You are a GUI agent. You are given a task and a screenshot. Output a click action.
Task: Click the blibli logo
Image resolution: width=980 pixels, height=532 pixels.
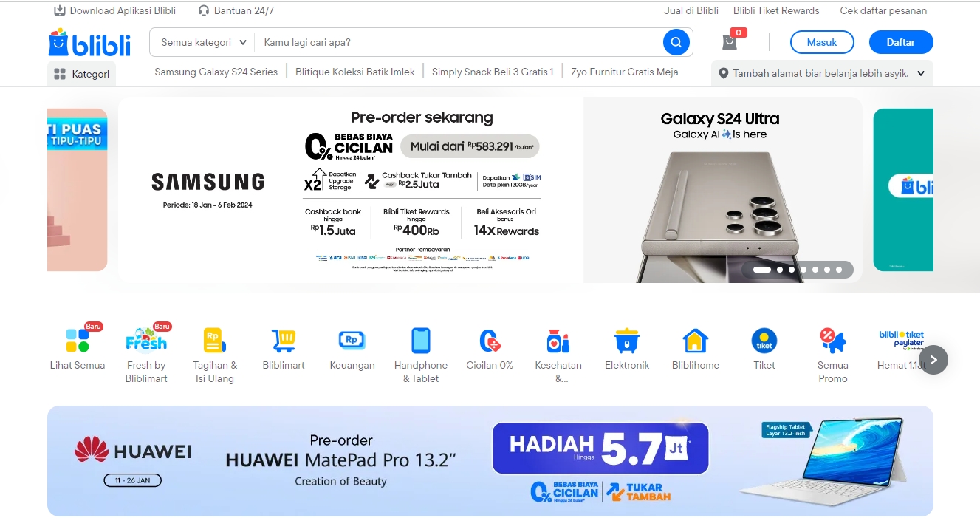click(x=89, y=43)
